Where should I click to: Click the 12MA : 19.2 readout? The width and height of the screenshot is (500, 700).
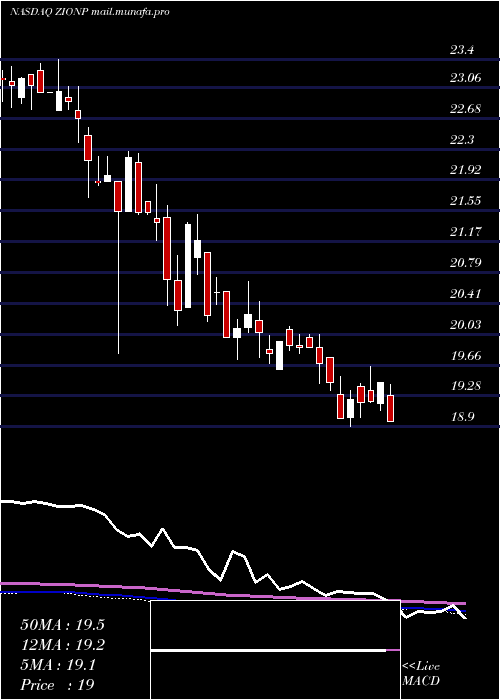click(62, 645)
